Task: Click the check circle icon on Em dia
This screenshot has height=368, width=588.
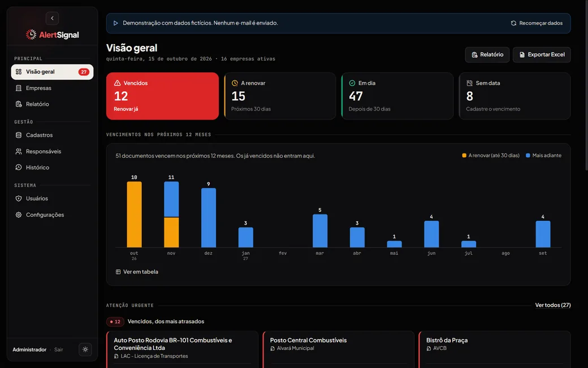Action: click(x=352, y=83)
